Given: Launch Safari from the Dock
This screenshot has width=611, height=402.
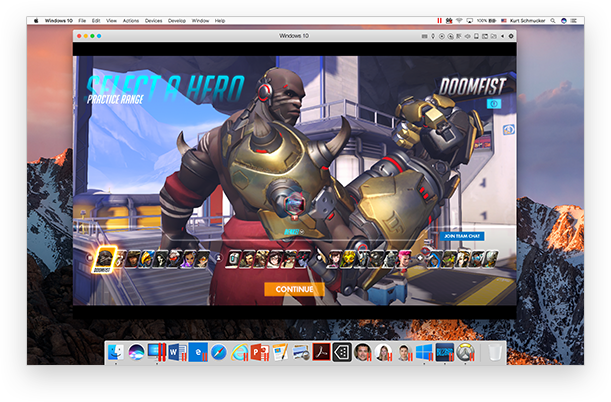Looking at the screenshot, I should 219,352.
